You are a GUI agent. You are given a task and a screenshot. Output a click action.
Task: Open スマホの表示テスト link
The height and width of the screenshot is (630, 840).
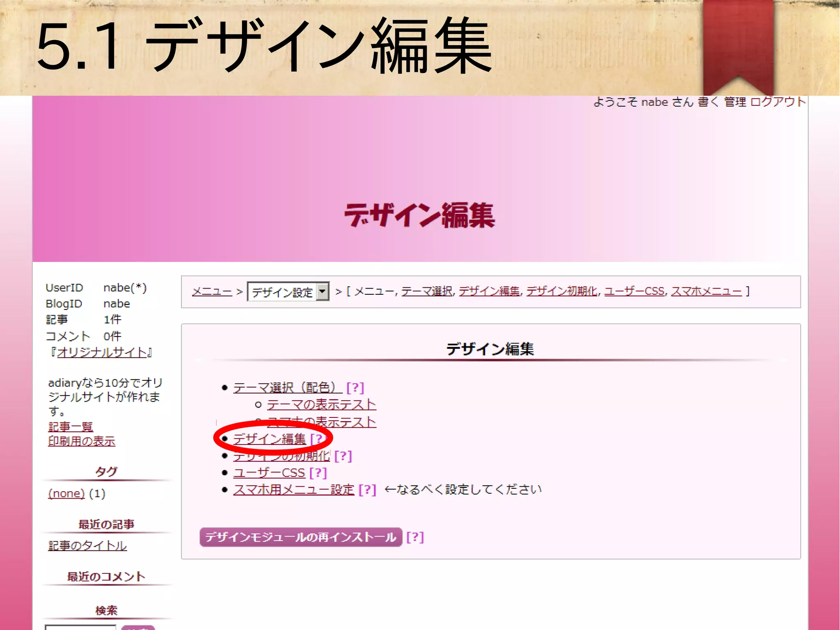pos(322,422)
